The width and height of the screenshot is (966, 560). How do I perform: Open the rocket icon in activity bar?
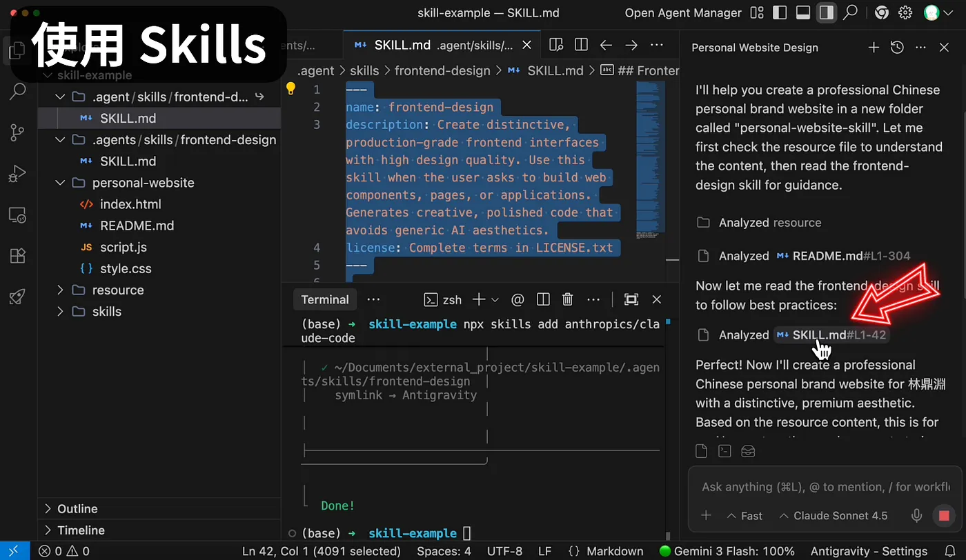pos(18,297)
